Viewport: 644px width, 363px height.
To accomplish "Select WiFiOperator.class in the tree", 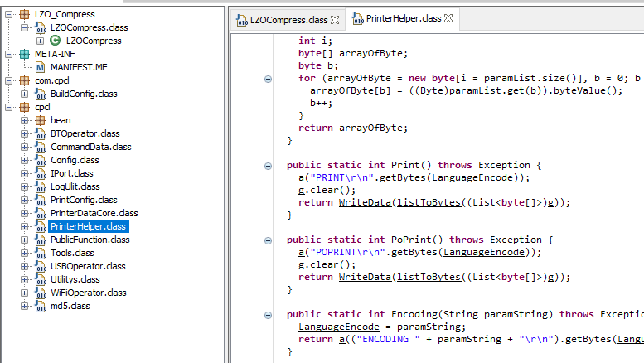I will click(x=89, y=293).
